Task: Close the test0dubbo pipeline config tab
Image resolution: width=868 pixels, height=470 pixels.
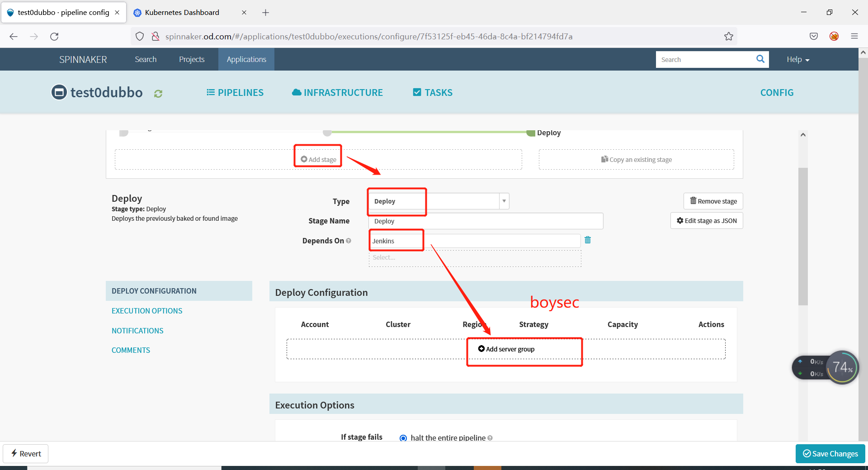Action: [117, 13]
